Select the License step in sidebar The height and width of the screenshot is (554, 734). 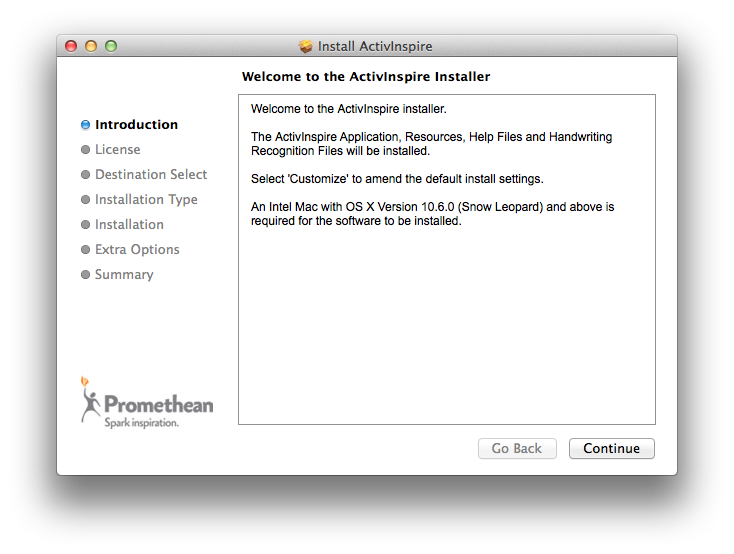tap(117, 150)
